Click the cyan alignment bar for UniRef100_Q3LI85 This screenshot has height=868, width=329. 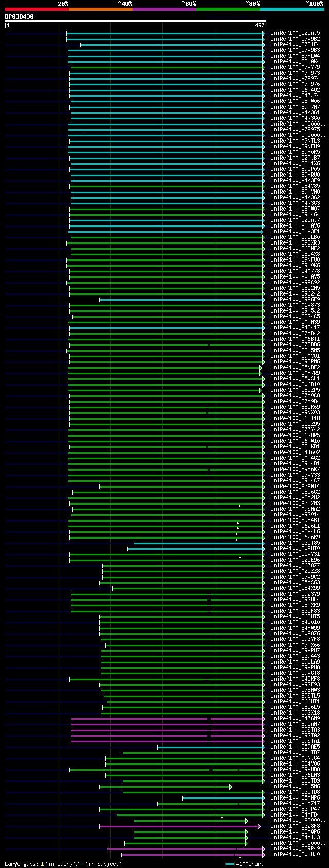[x=199, y=543]
